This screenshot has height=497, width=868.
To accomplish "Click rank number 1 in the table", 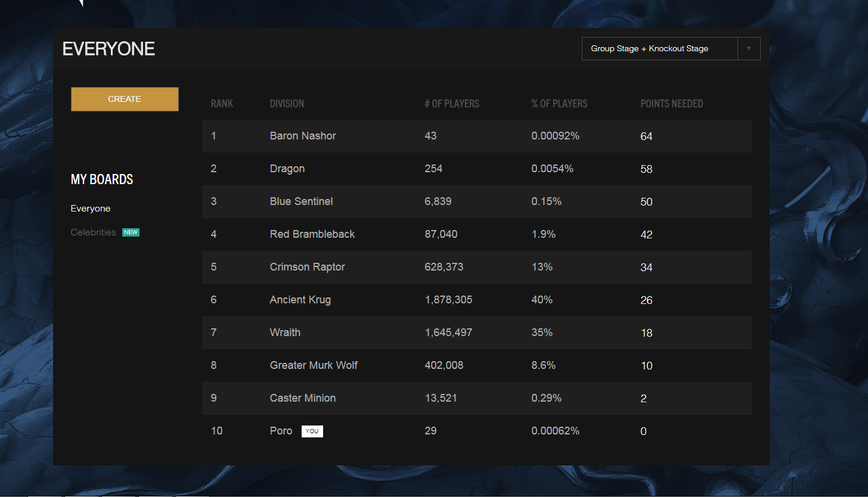I will click(213, 136).
